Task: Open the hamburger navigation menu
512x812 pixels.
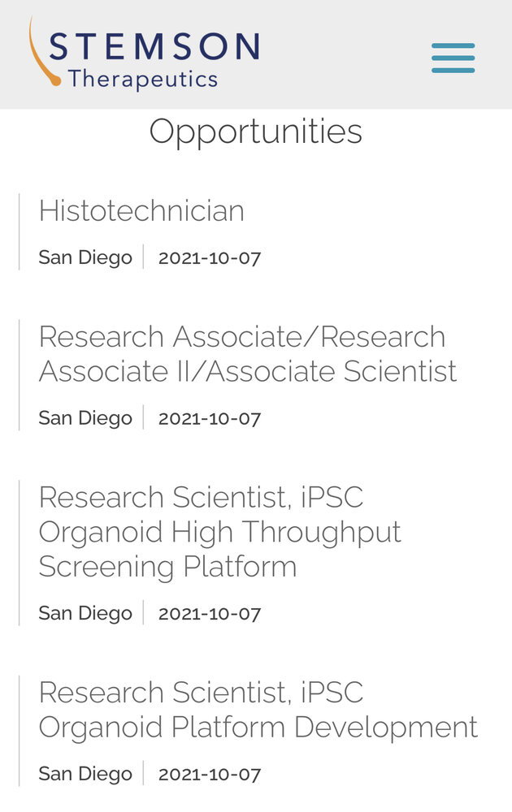Action: tap(453, 58)
